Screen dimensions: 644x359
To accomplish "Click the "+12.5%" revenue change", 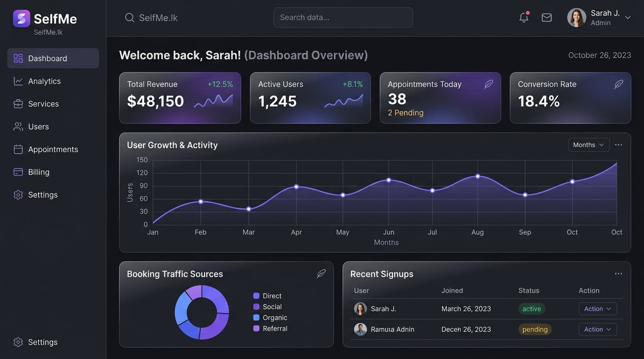I will coord(220,84).
